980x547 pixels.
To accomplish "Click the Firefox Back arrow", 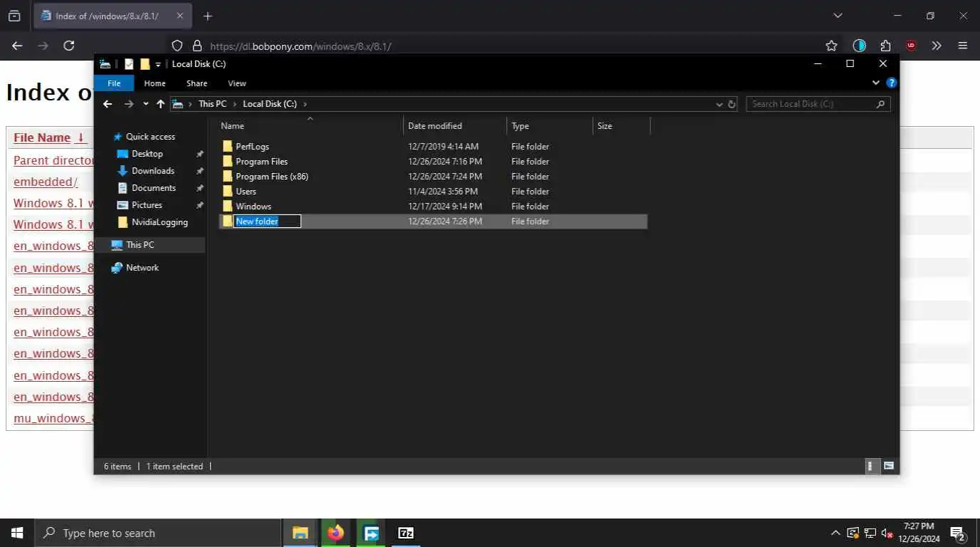I will pos(17,46).
